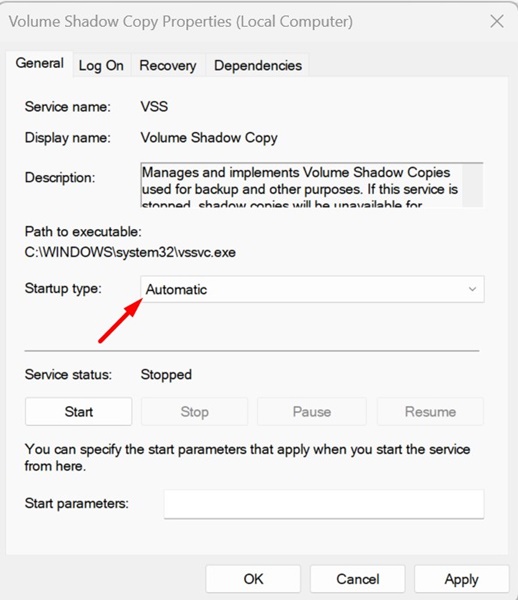Click inside the Description text box
This screenshot has width=518, height=600.
pyautogui.click(x=301, y=185)
